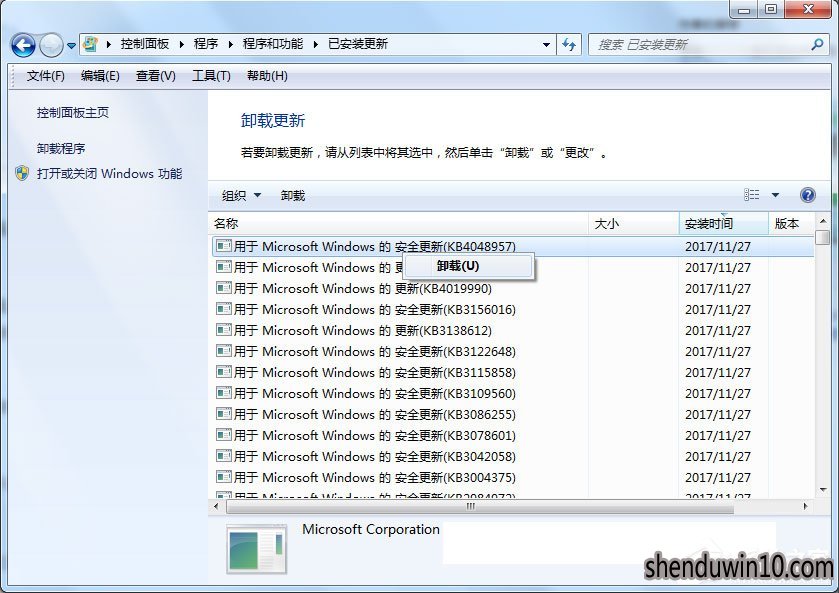
Task: Select the KB3122648 security update row
Action: tap(513, 352)
